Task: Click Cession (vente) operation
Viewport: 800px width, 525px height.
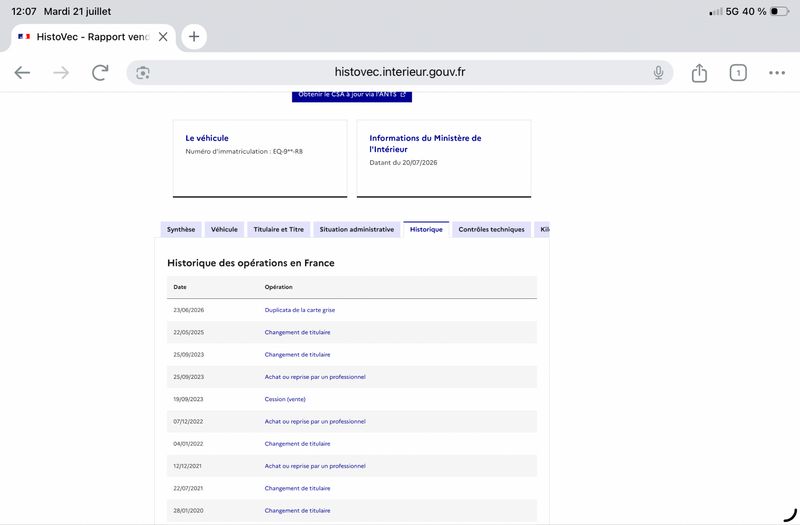Action: pyautogui.click(x=285, y=399)
